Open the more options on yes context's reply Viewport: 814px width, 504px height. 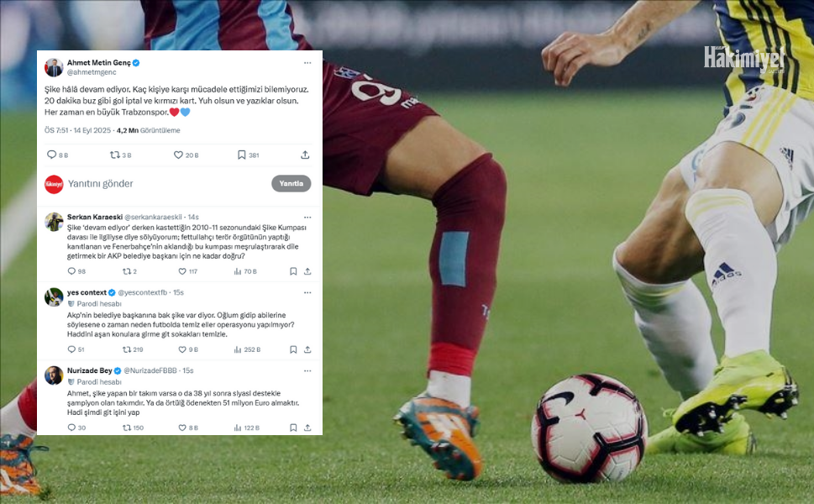pos(307,293)
